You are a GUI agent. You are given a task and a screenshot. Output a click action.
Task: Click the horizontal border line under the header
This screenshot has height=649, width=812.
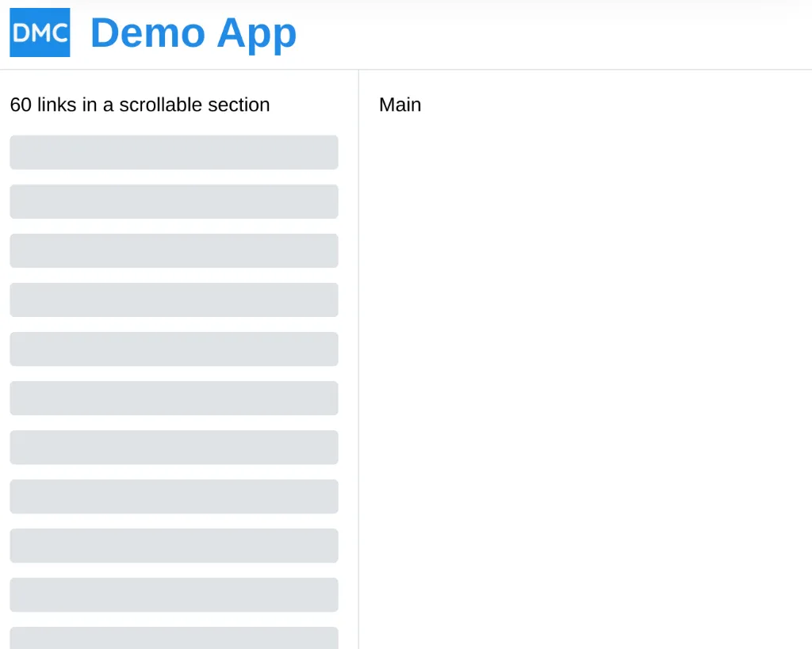pyautogui.click(x=555, y=70)
